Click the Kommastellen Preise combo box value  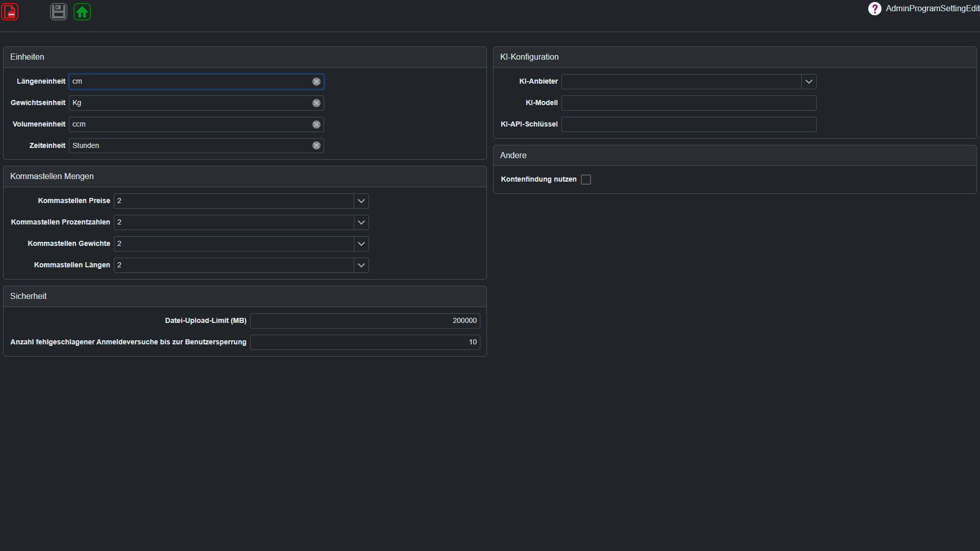(x=234, y=201)
